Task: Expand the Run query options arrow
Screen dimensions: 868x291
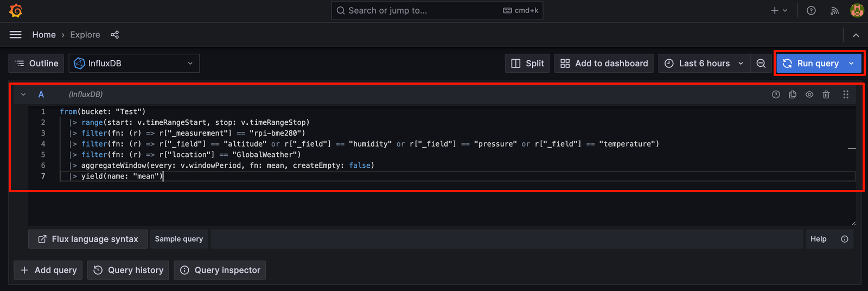Action: click(852, 64)
